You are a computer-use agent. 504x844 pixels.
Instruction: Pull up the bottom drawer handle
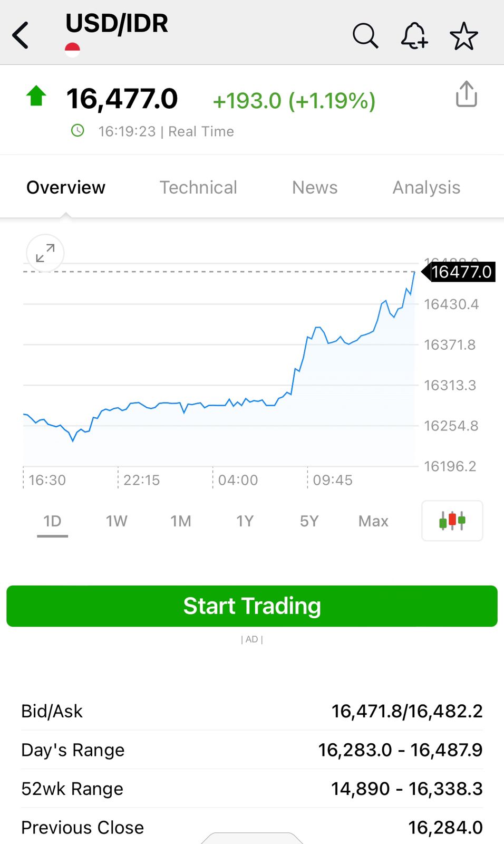(x=252, y=838)
